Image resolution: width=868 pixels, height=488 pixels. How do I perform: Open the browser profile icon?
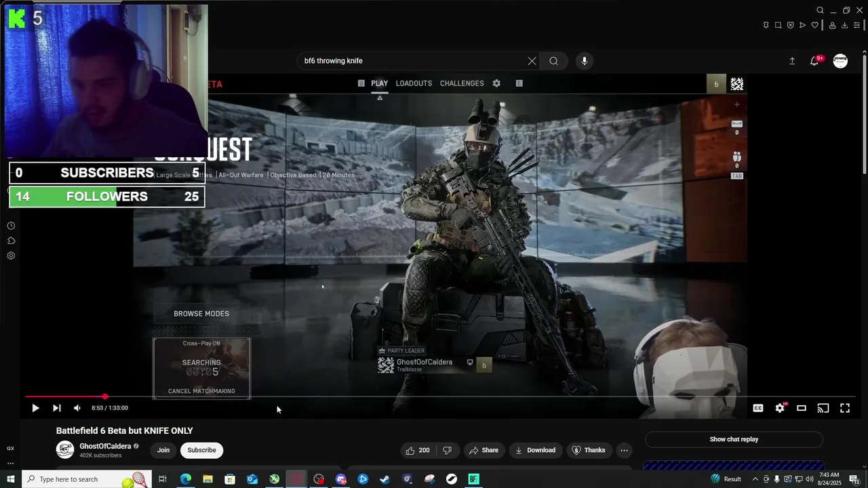(x=833, y=25)
